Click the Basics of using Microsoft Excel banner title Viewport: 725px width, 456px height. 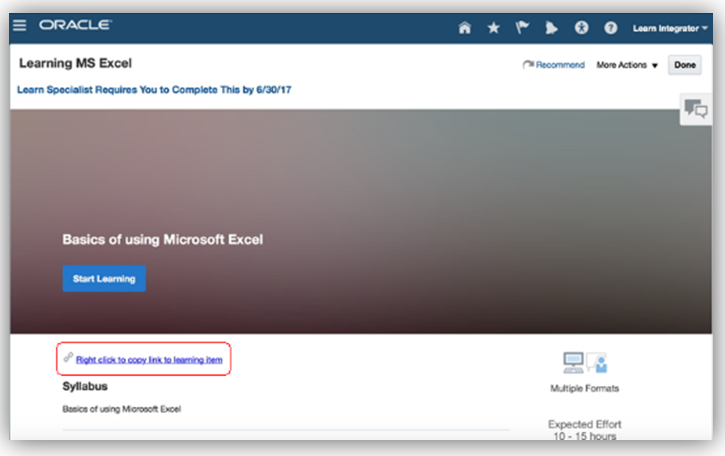pos(163,240)
